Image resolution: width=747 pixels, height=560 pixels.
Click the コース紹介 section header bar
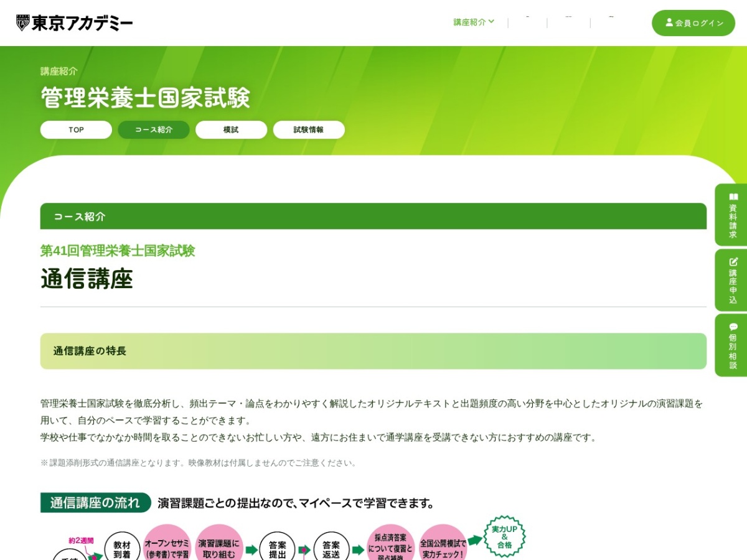click(x=374, y=216)
